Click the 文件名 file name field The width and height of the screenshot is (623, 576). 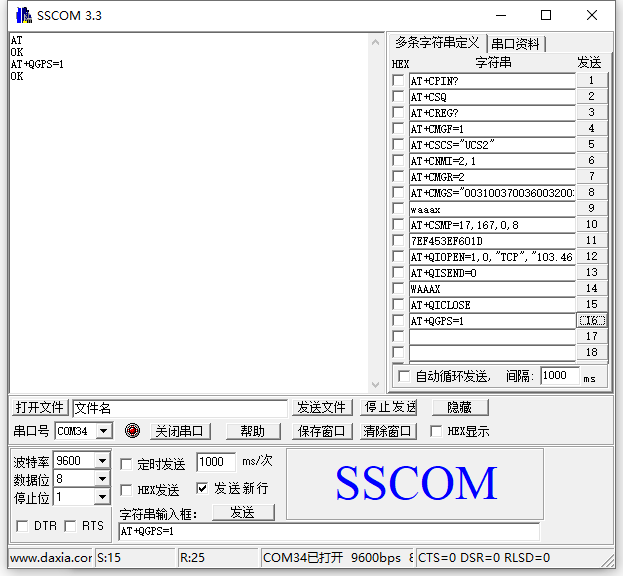(x=180, y=408)
